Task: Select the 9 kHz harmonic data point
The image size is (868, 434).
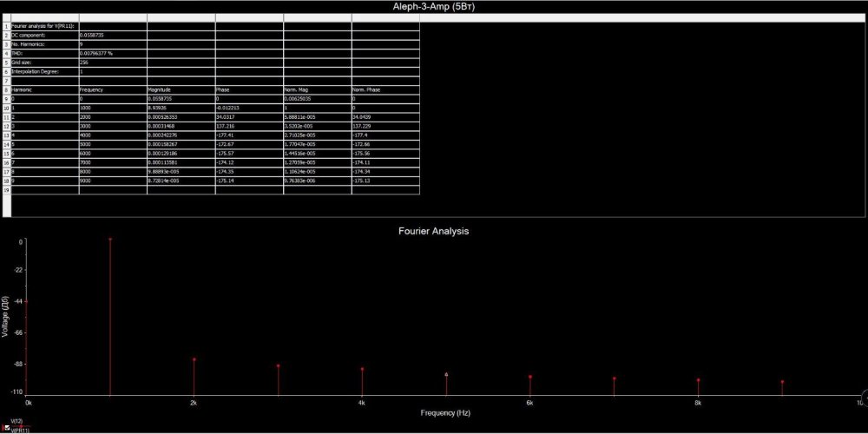Action: (x=782, y=382)
